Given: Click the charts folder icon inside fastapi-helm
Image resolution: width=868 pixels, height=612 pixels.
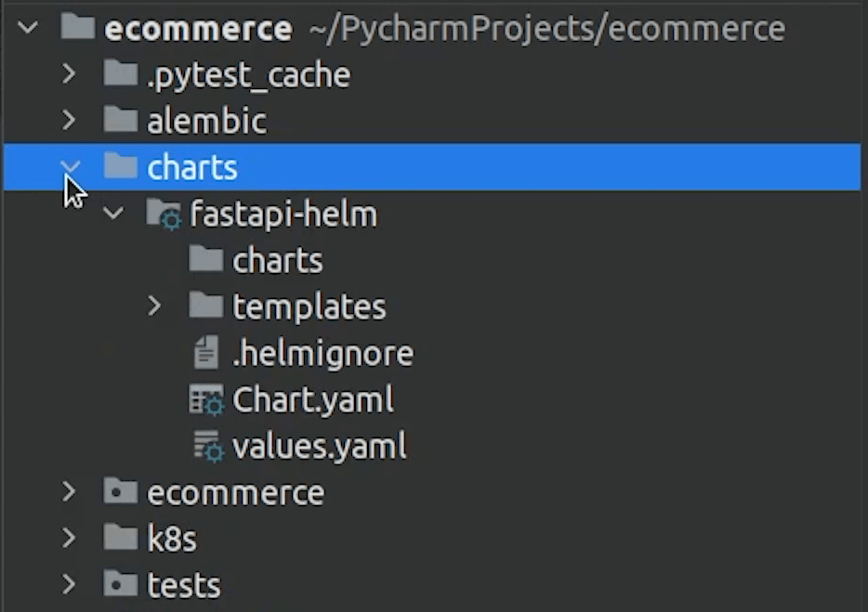Looking at the screenshot, I should [x=208, y=260].
